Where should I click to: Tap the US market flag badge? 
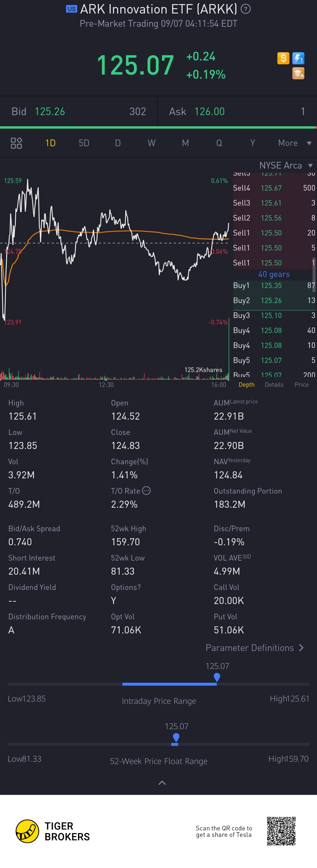[71, 9]
